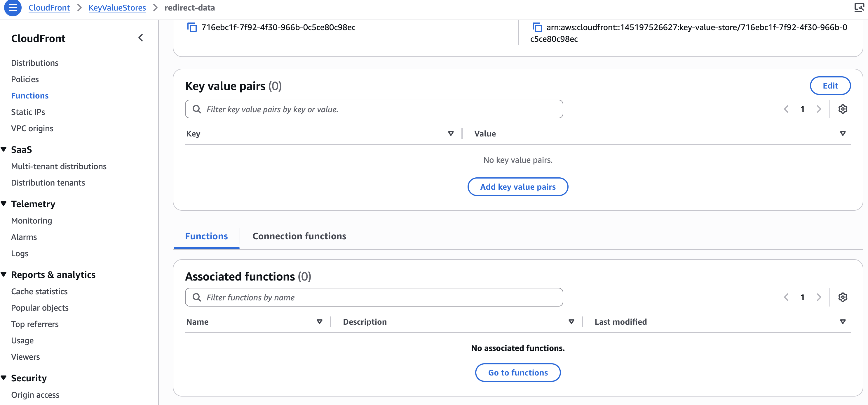868x405 pixels.
Task: Collapse the Telemetry navigation section
Action: pyautogui.click(x=4, y=204)
